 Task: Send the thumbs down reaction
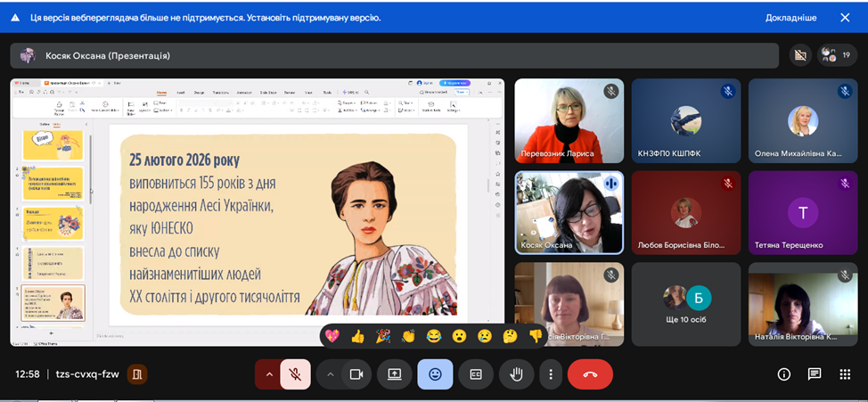(x=536, y=336)
